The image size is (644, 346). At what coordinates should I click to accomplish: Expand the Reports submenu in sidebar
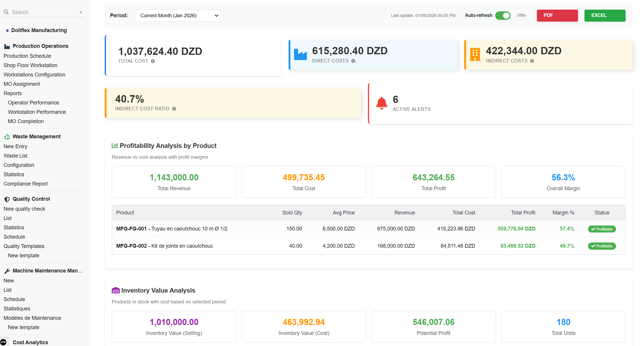(13, 93)
